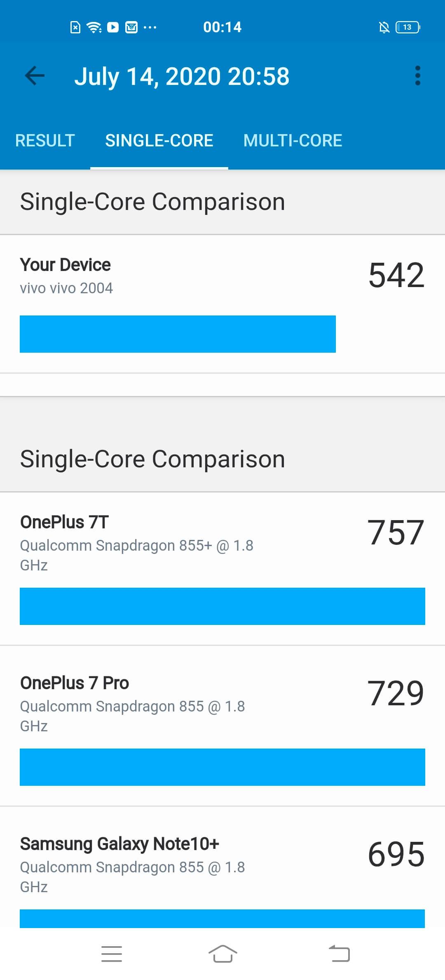Tap the battery indicator in status bar

tap(408, 27)
